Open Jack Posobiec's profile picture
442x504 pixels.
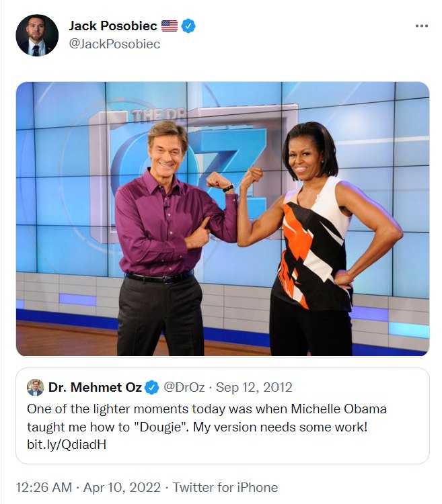37,36
